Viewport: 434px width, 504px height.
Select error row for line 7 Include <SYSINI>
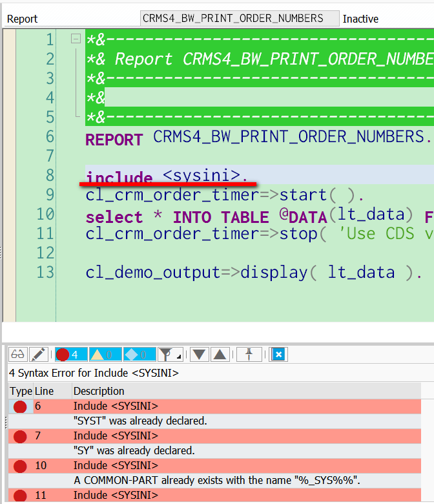pos(214,436)
